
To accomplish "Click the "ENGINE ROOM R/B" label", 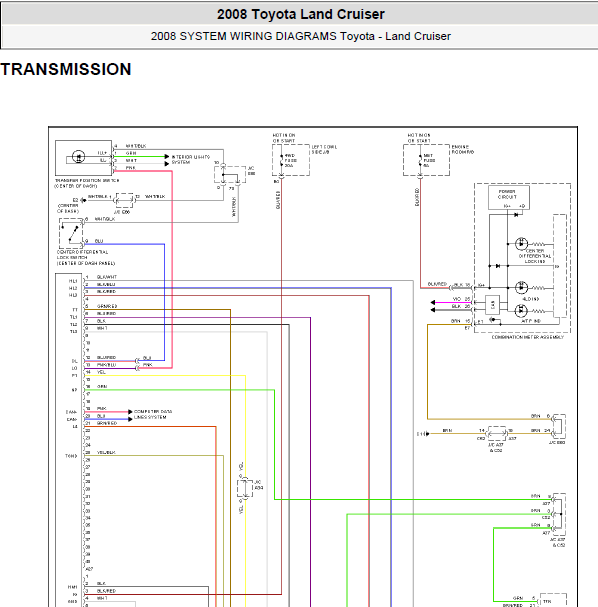I will coord(463,149).
